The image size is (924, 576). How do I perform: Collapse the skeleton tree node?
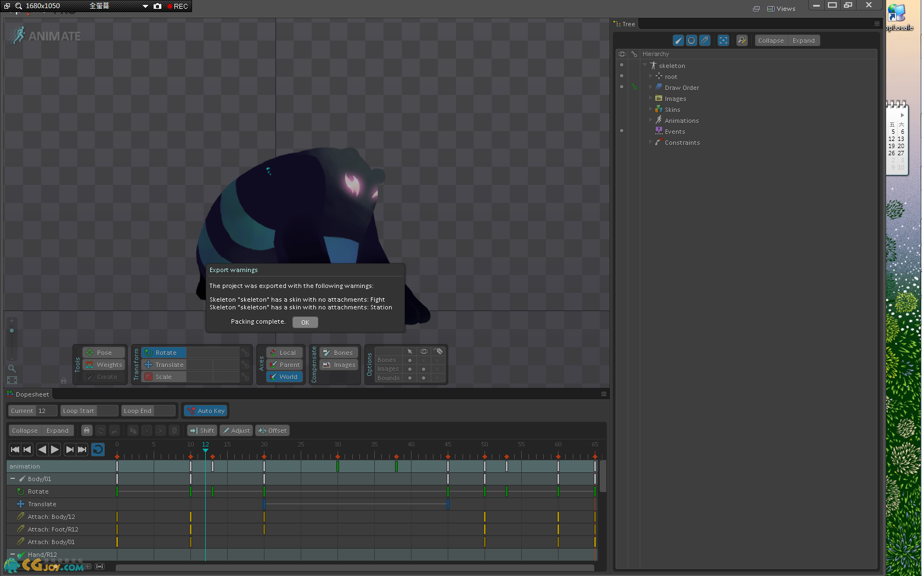click(645, 65)
